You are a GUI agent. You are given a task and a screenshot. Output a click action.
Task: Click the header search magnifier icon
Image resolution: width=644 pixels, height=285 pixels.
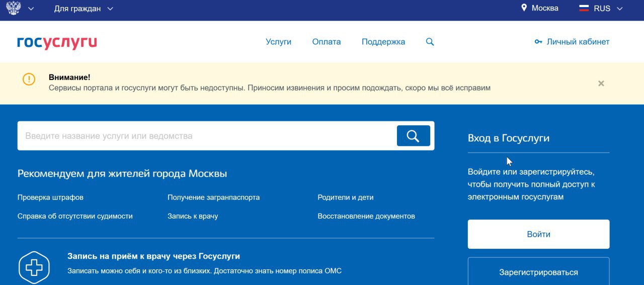[430, 42]
